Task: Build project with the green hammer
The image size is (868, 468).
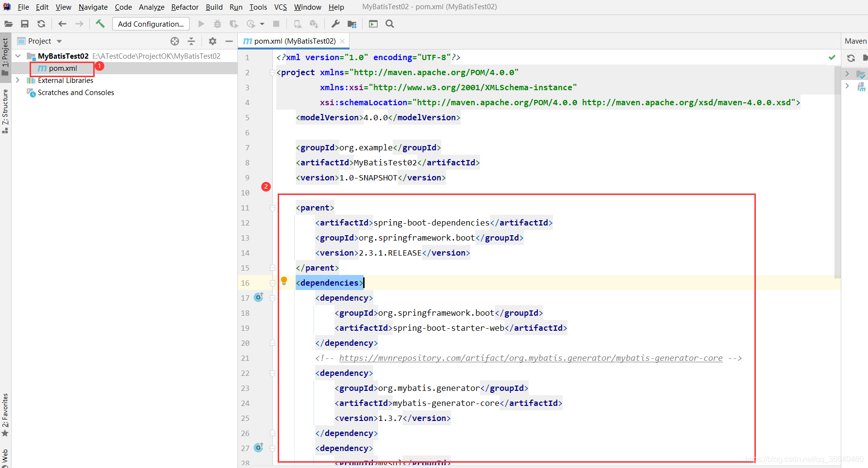Action: (100, 24)
